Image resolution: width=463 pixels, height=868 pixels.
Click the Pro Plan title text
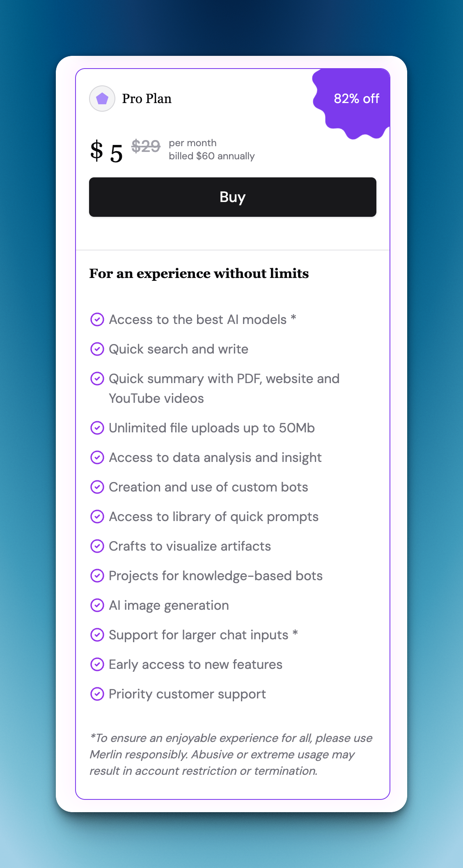147,99
